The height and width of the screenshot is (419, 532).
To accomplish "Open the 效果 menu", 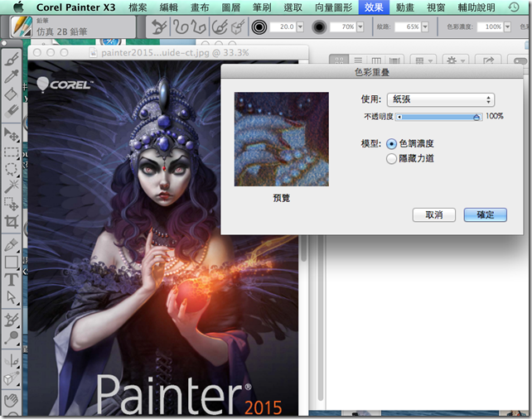I will [x=374, y=7].
